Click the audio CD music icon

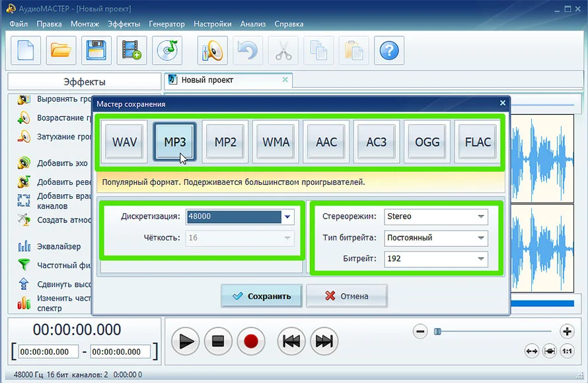point(167,50)
